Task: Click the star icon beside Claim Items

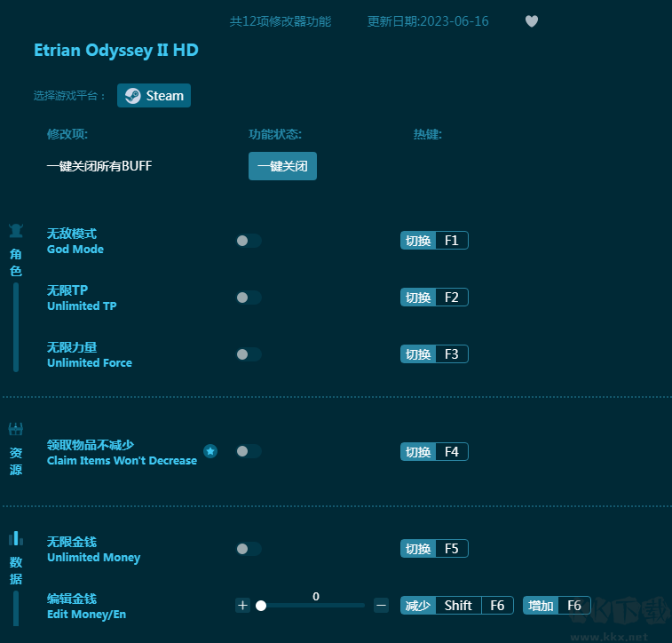Action: pyautogui.click(x=210, y=451)
